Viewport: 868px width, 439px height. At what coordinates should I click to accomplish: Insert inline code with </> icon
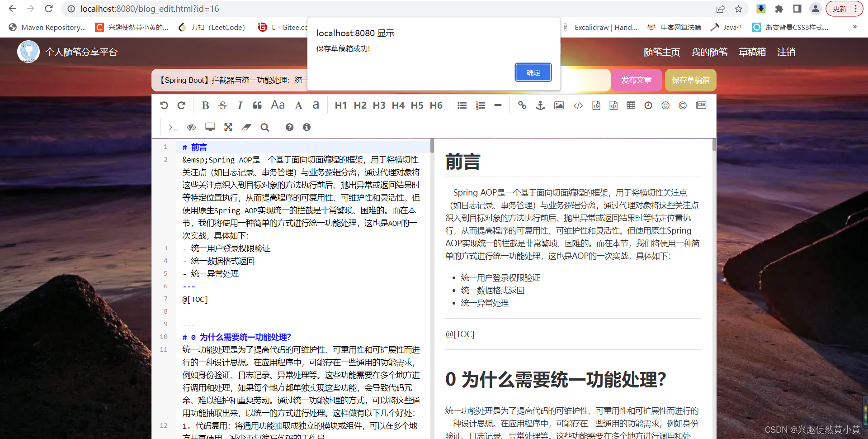tap(578, 105)
